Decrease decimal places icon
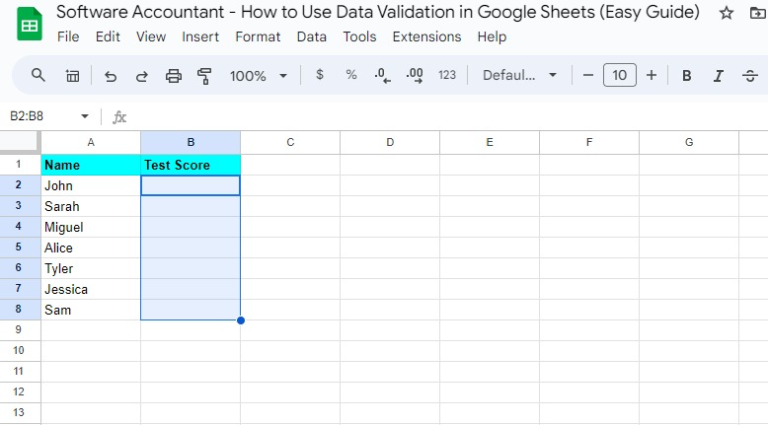768x425 pixels. 383,75
